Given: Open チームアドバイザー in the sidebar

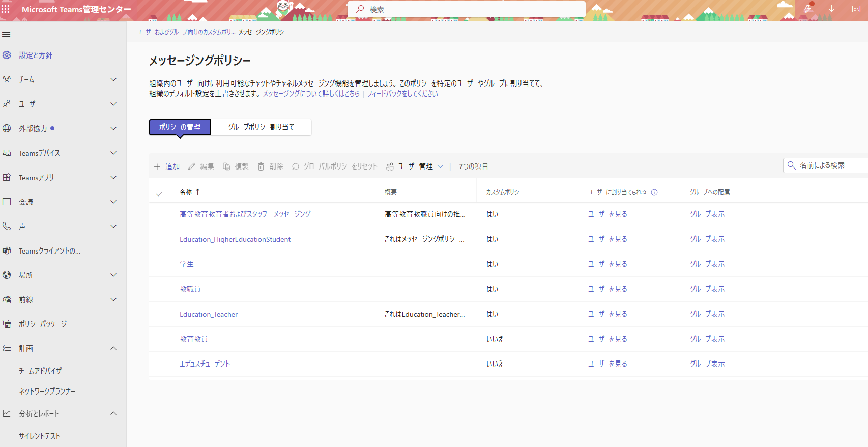Looking at the screenshot, I should point(43,371).
